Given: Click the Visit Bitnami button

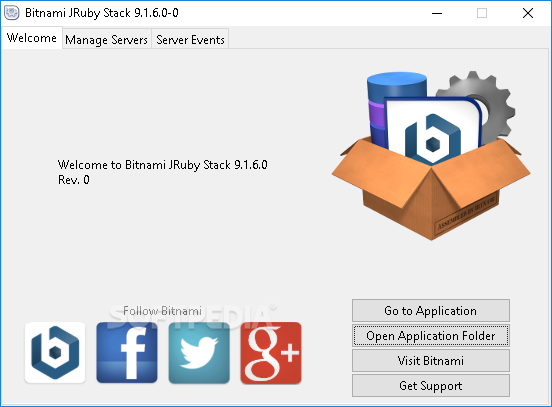Looking at the screenshot, I should [431, 361].
